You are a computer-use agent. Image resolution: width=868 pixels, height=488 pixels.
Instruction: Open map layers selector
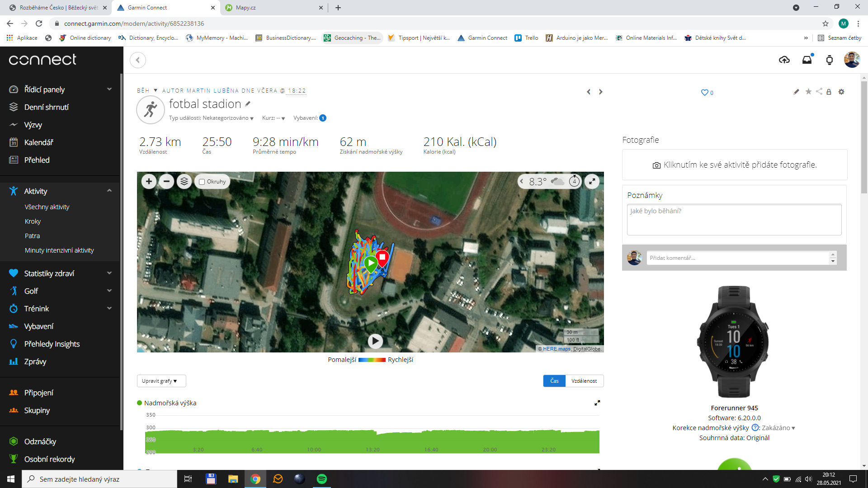(x=184, y=182)
